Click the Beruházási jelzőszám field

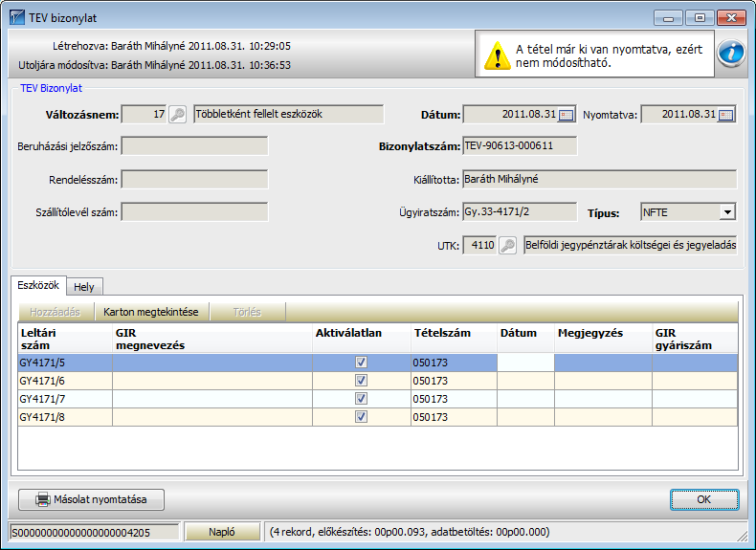[194, 146]
